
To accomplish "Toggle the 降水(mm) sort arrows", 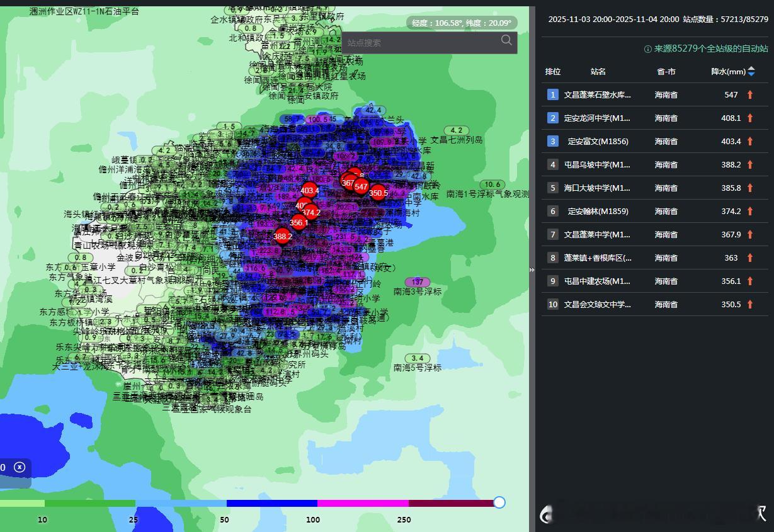I will [x=751, y=72].
